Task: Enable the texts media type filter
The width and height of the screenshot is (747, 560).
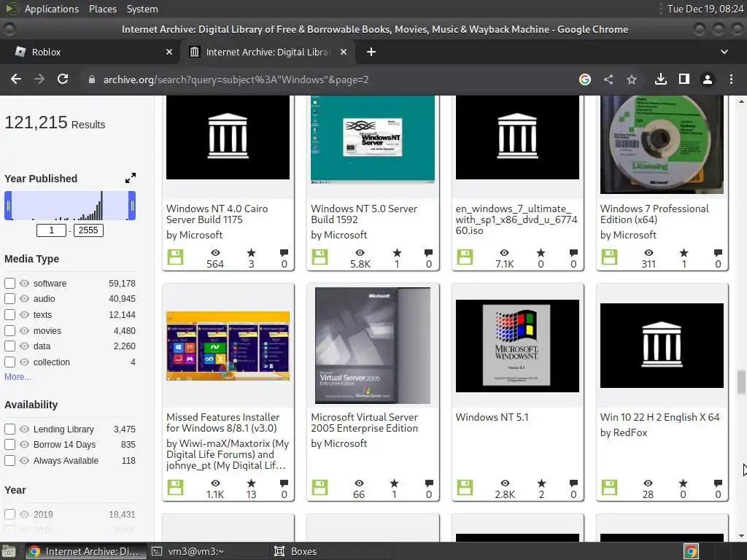Action: pos(9,315)
